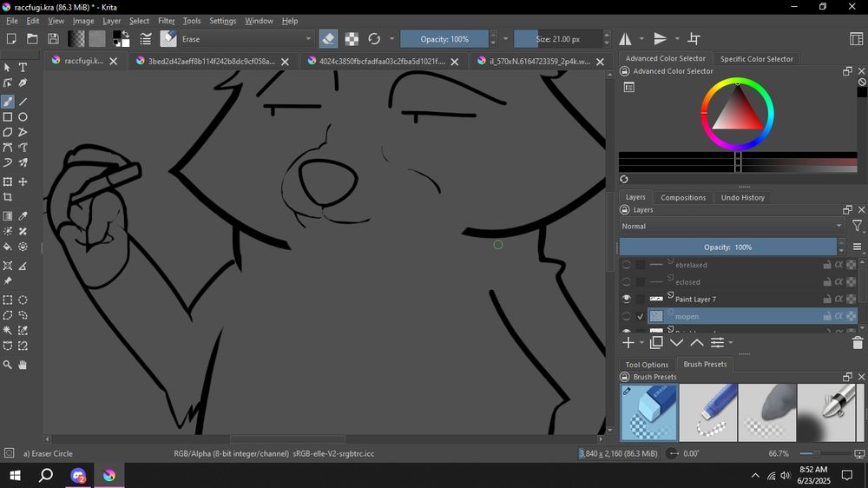Delete layer using the trash icon
Screen dimensions: 868x488
(858, 343)
